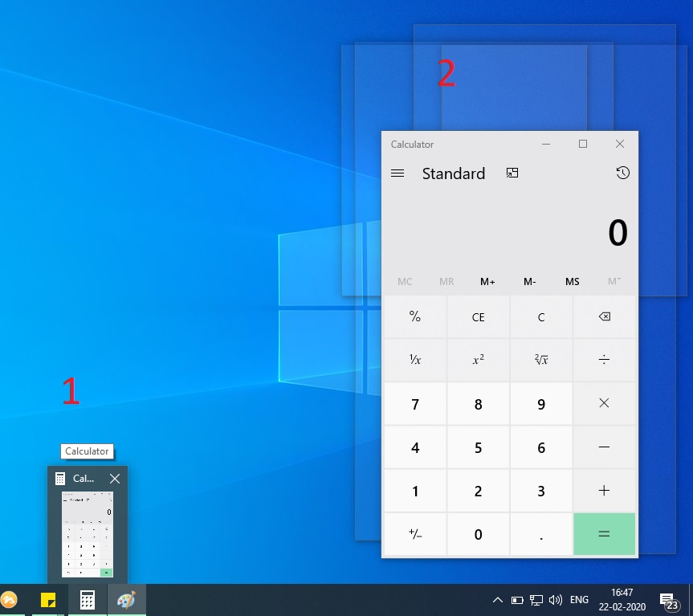This screenshot has height=616, width=693.
Task: Open the Paint app from taskbar
Action: (x=127, y=600)
